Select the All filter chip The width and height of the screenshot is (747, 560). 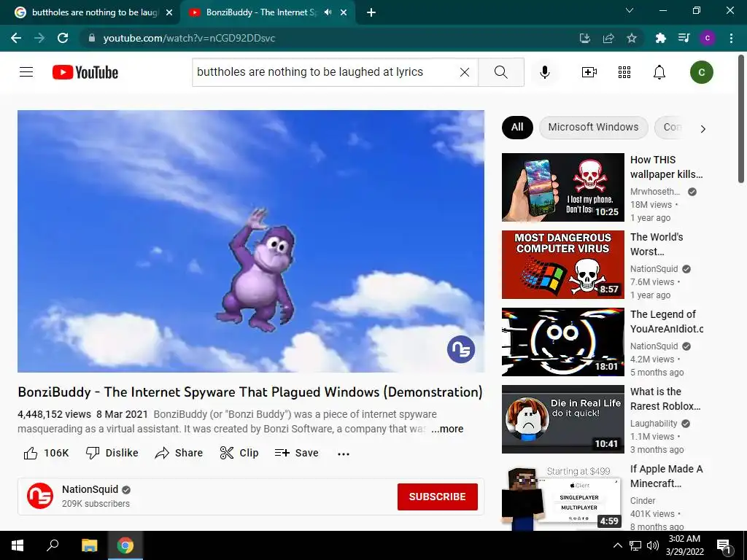(x=517, y=127)
